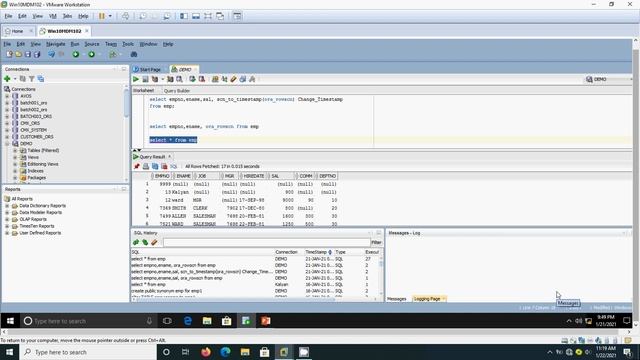Expand the batch001_ors connection node
Image resolution: width=640 pixels, height=360 pixels.
tap(7, 103)
